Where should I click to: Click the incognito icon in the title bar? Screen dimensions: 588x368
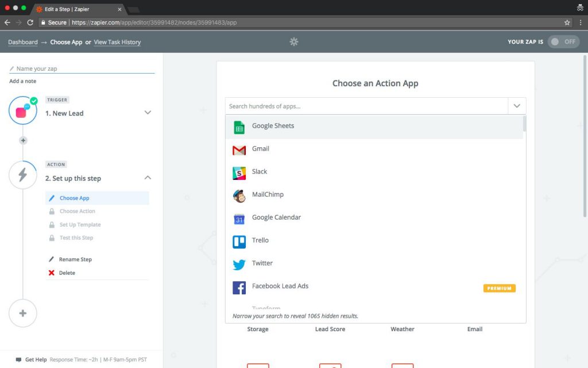(x=580, y=8)
